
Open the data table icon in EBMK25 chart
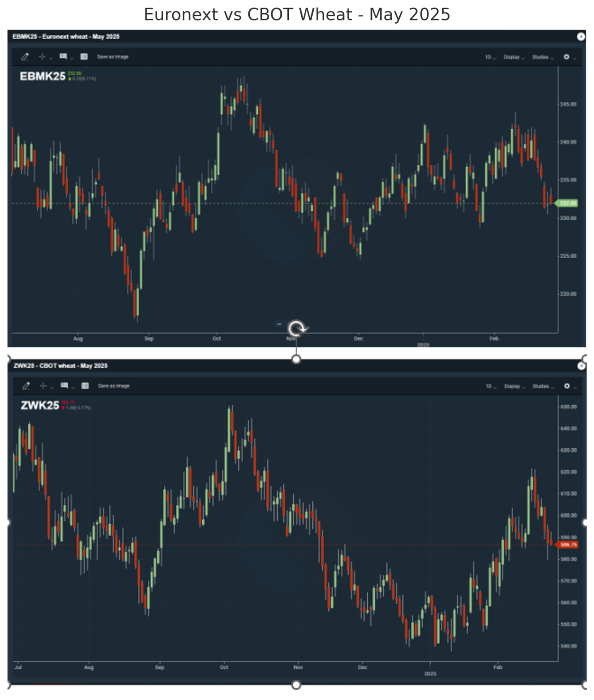[84, 57]
